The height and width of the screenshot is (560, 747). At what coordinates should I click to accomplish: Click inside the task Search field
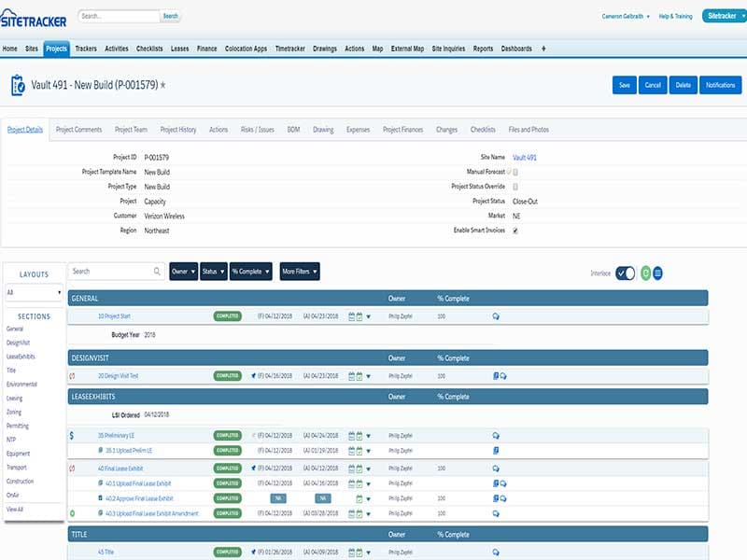coord(103,271)
